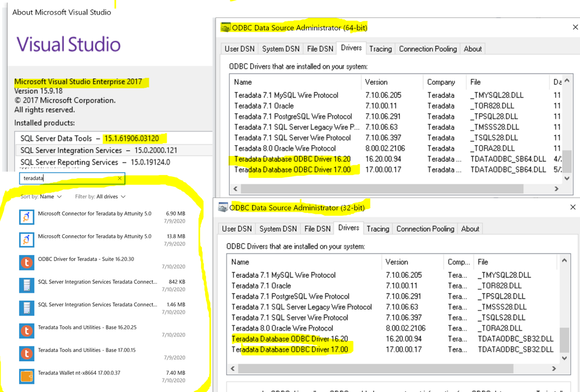This screenshot has width=580, height=392.
Task: Open Connection Pooling tab in 64-bit window
Action: 427,49
